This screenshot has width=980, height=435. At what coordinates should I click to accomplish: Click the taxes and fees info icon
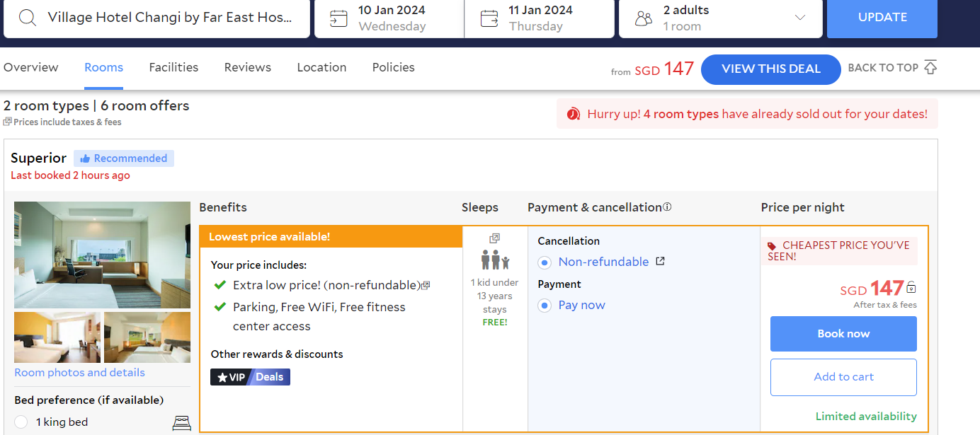[7, 122]
